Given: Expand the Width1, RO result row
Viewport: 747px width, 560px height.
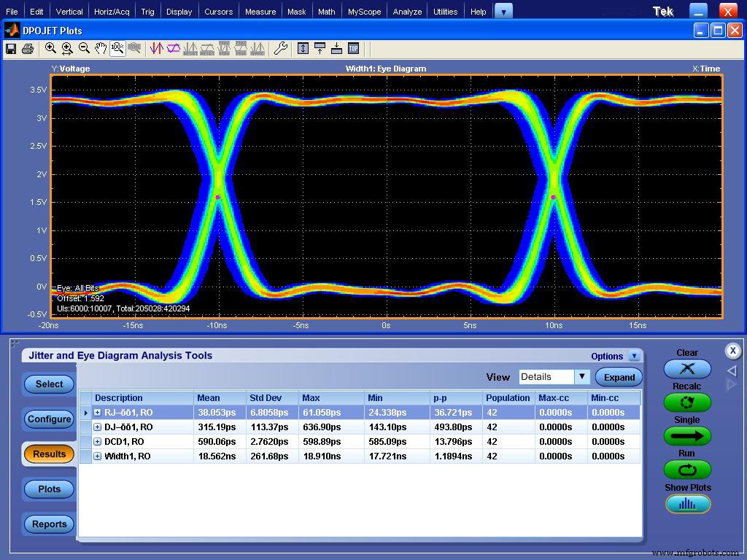Looking at the screenshot, I should [x=97, y=456].
